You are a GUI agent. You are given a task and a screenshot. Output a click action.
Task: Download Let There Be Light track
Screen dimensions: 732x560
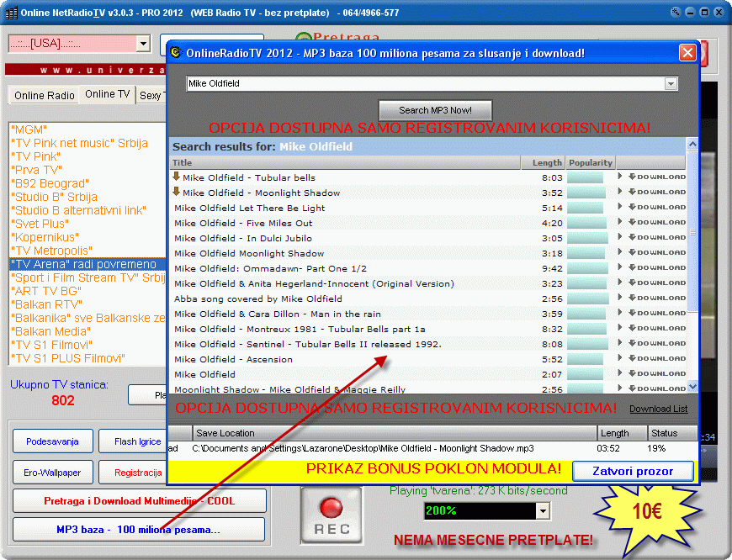[x=656, y=208]
